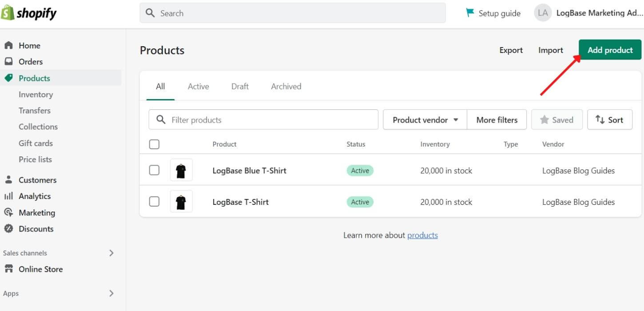This screenshot has width=644, height=311.
Task: Check the LogBase Blue T-Shirt checkbox
Action: point(154,170)
